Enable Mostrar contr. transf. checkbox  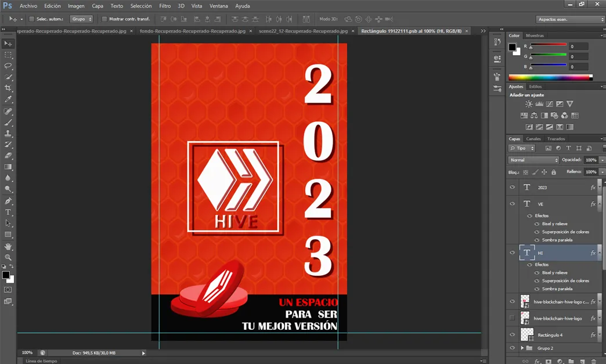point(104,19)
